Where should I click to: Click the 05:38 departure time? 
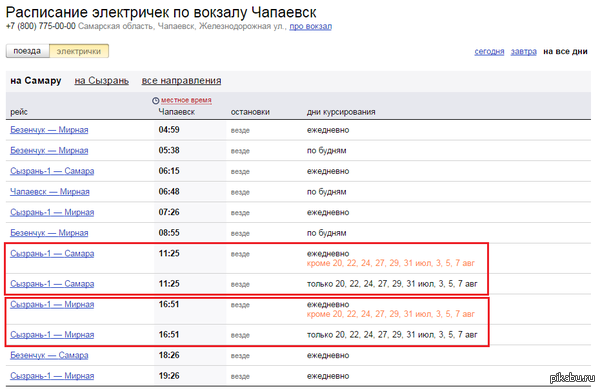click(x=169, y=150)
